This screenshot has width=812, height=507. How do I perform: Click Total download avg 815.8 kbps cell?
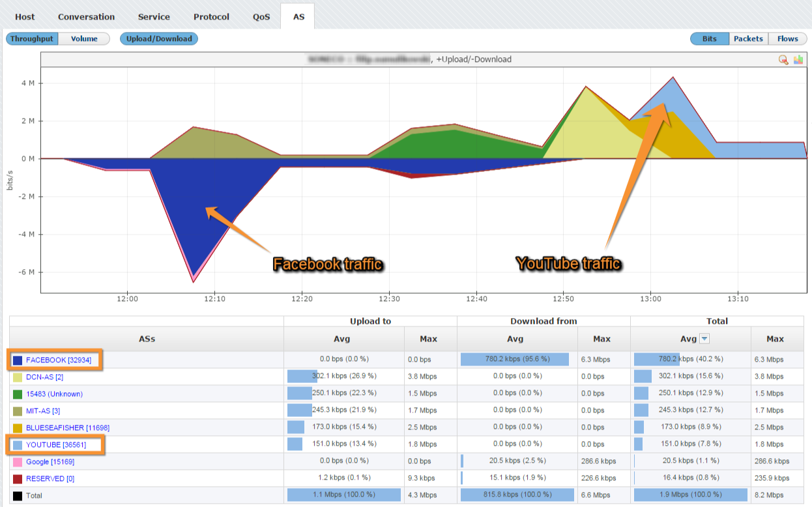517,495
